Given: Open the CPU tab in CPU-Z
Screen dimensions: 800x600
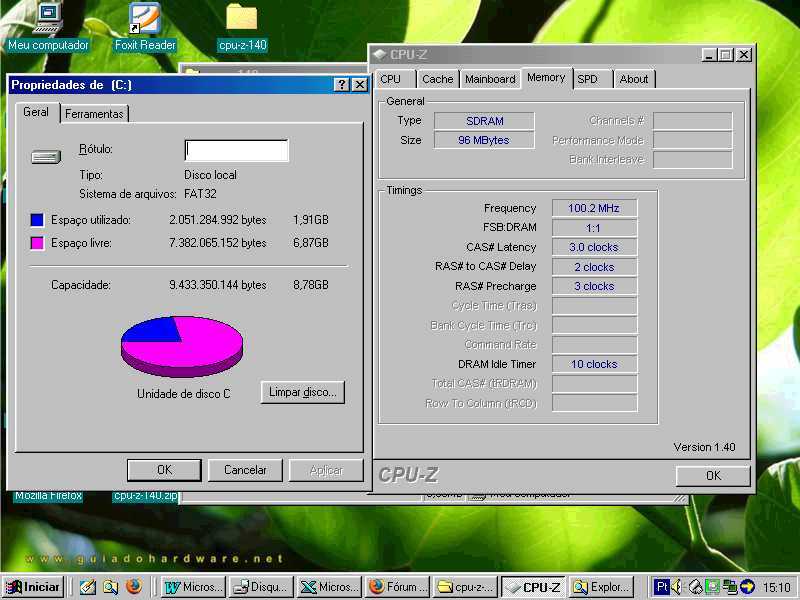Looking at the screenshot, I should 391,79.
